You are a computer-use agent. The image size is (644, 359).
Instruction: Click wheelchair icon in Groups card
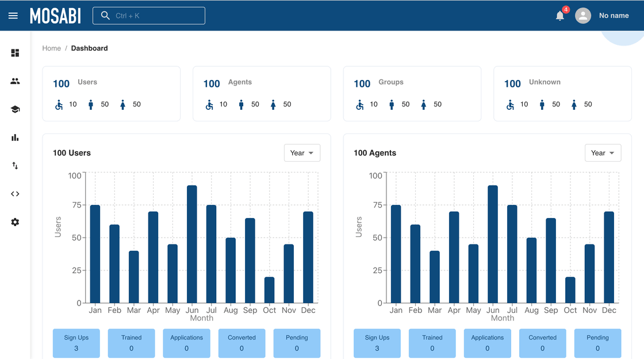click(x=360, y=105)
